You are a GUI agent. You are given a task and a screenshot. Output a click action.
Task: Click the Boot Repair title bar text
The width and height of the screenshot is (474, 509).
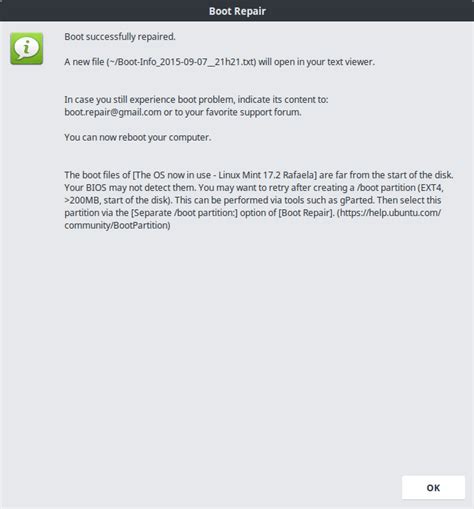pyautogui.click(x=237, y=11)
